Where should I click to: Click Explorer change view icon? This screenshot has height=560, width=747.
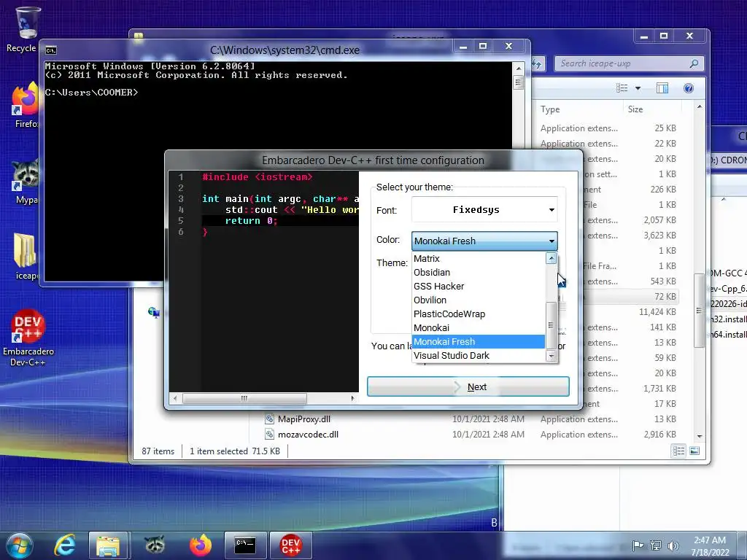622,88
